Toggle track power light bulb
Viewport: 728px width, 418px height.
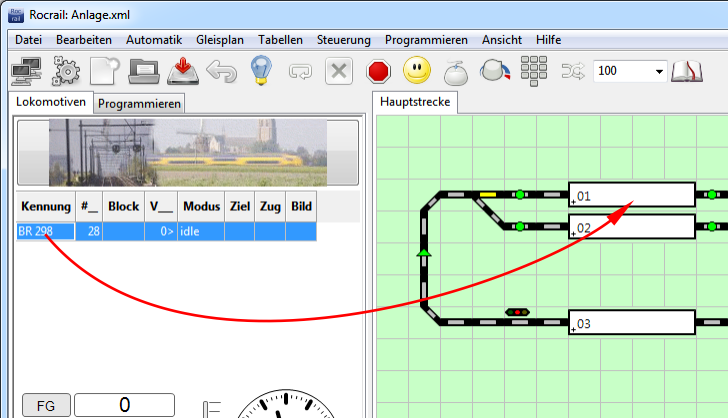[261, 71]
